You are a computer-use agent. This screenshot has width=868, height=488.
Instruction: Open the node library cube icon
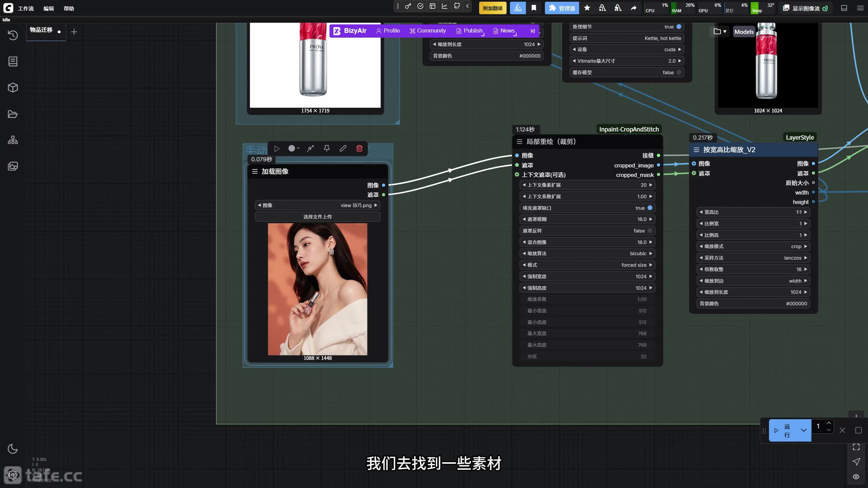point(13,88)
